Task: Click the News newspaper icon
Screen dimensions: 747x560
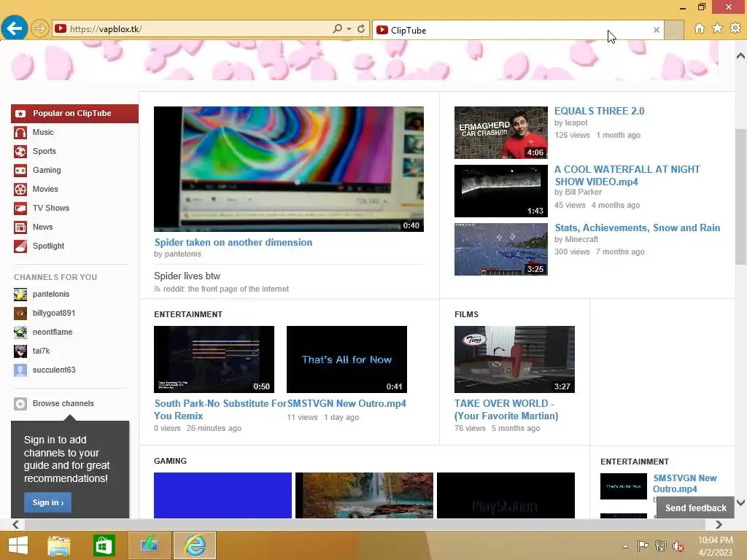Action: pyautogui.click(x=20, y=227)
